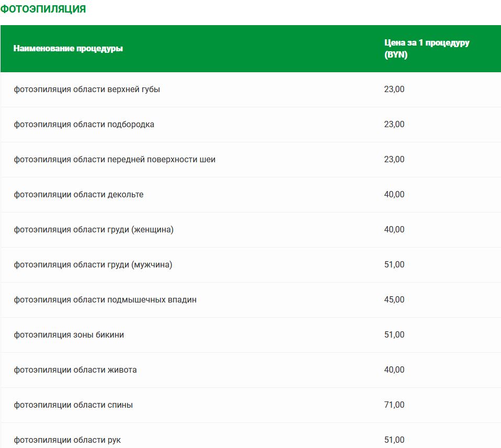
Task: Select the 40,00 price for декольте
Action: coord(394,195)
